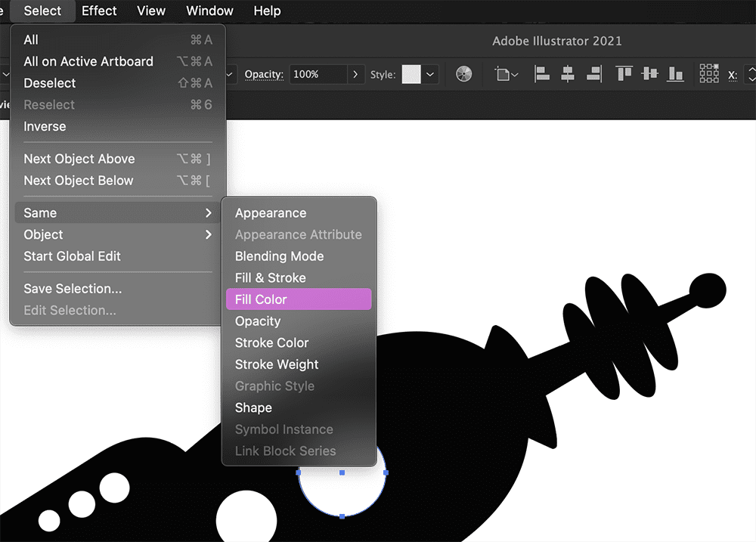Choose Save Selection… menu entry
The image size is (756, 542).
tap(73, 288)
